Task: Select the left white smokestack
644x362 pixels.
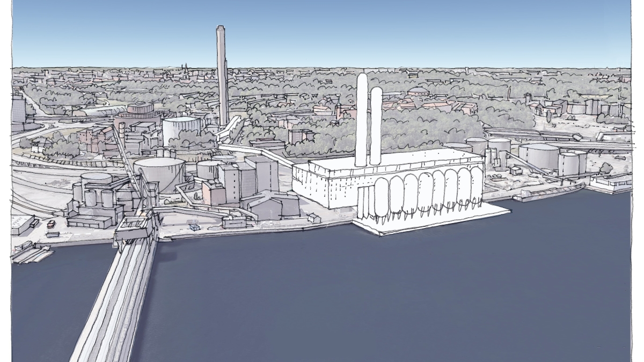Action: coord(362,118)
